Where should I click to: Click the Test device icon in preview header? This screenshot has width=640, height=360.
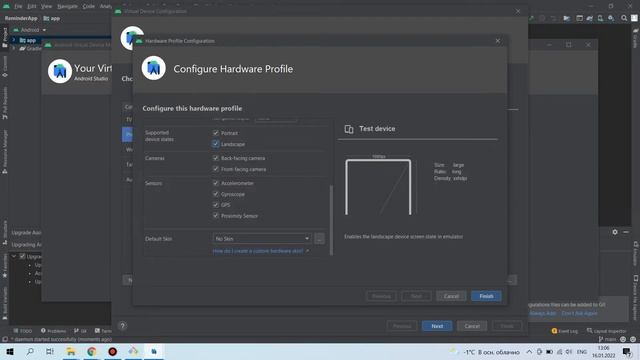[x=349, y=129]
